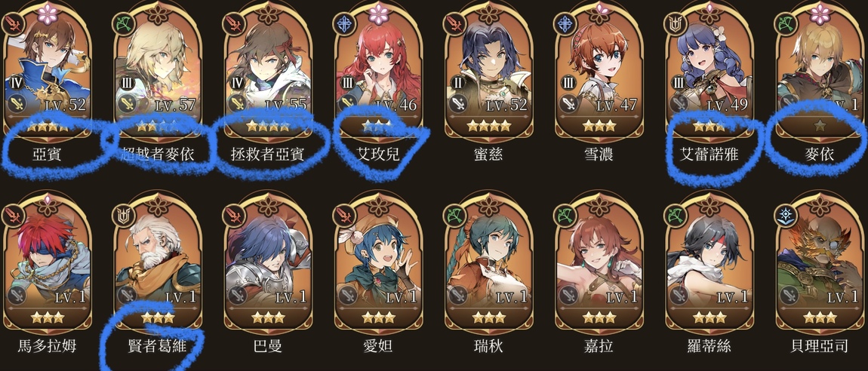Select 馬多拉姆 hero card
The image size is (868, 371).
pos(47,261)
